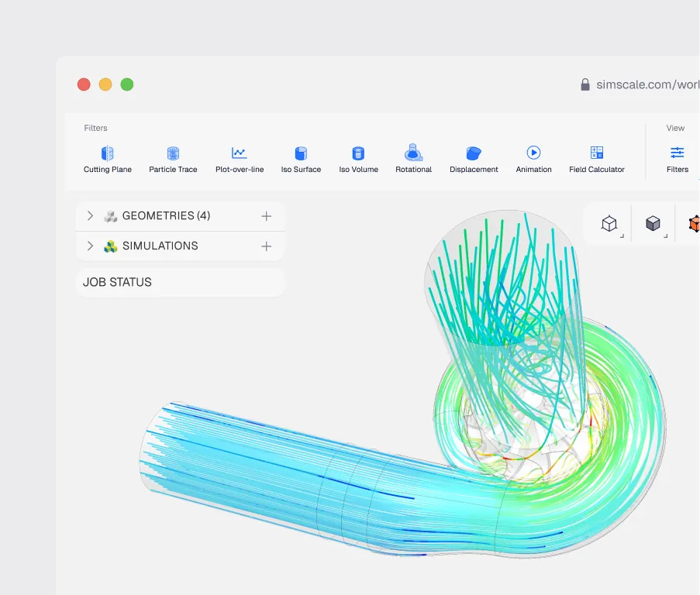The image size is (700, 595).
Task: Add a new simulation with plus button
Action: (266, 246)
